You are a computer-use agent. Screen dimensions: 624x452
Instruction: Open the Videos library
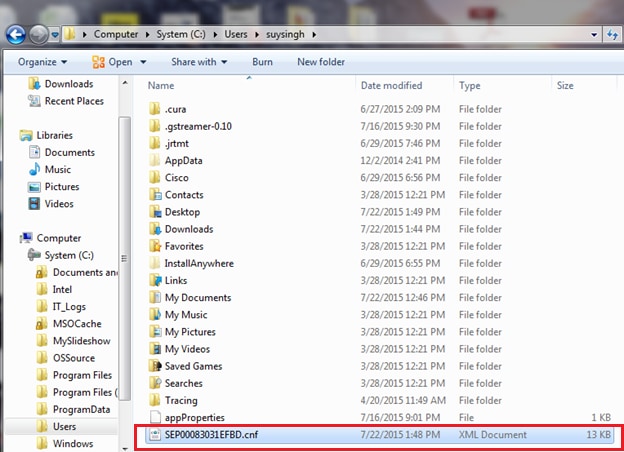point(51,204)
